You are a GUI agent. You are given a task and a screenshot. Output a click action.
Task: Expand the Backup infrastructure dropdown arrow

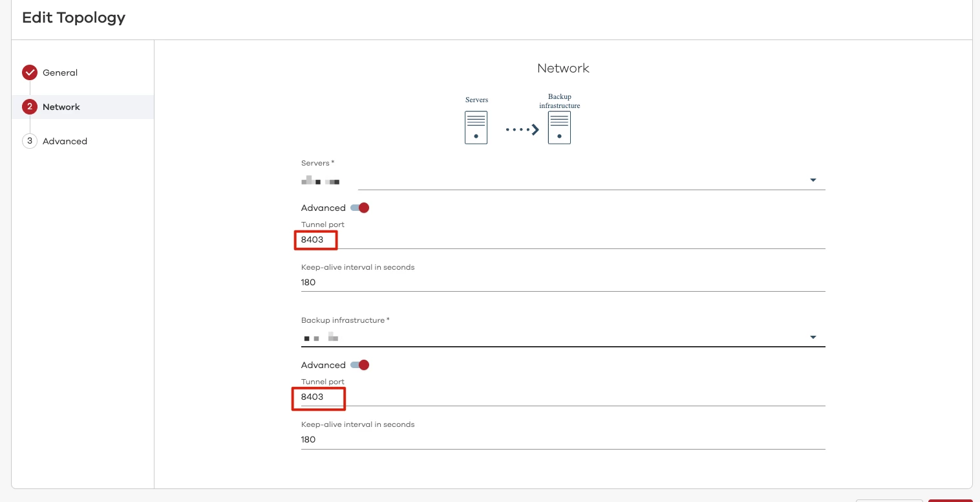pos(813,338)
